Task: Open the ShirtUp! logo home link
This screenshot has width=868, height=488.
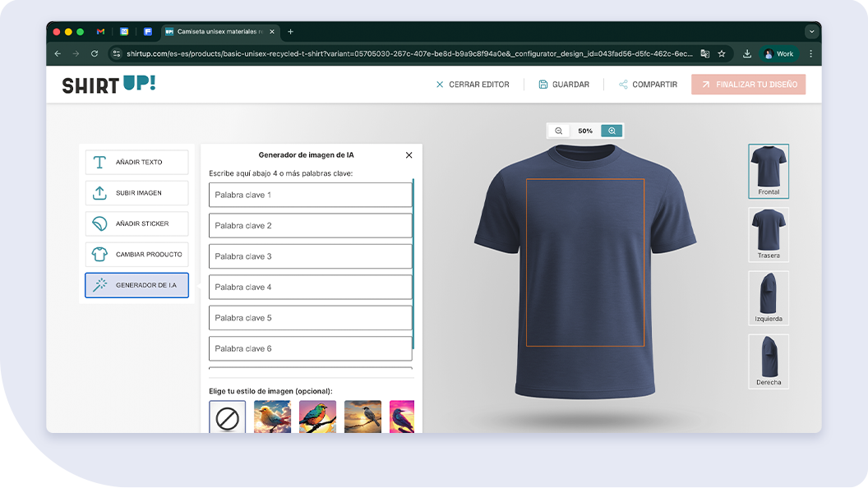Action: (x=109, y=85)
